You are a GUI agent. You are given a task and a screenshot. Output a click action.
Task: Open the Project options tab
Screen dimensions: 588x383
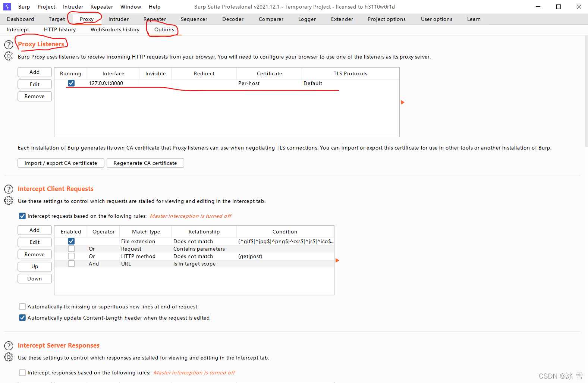[x=387, y=19]
